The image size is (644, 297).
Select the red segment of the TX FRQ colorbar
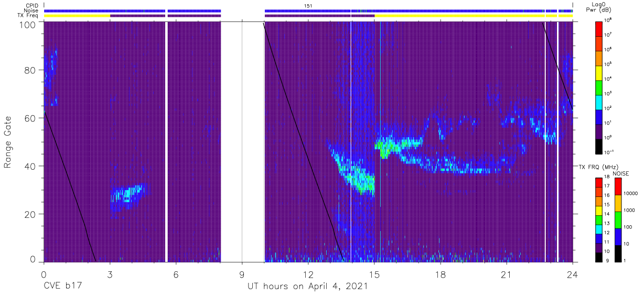[599, 183]
